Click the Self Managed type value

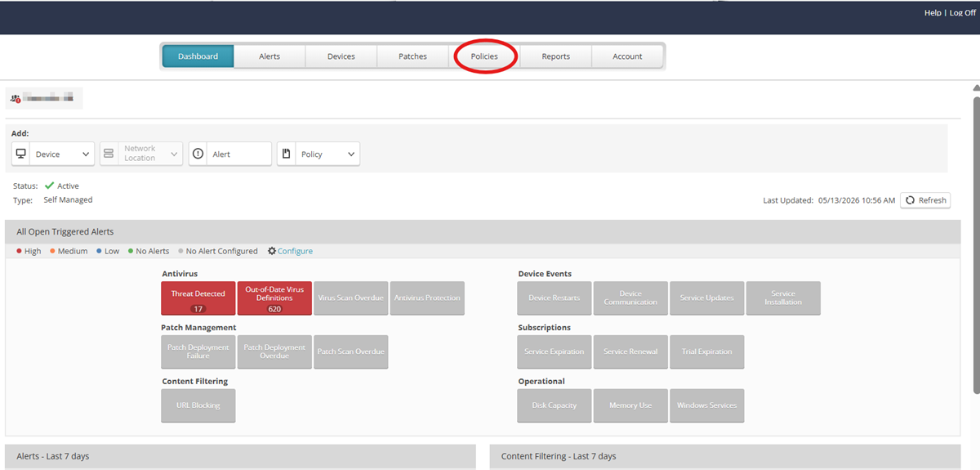(68, 199)
